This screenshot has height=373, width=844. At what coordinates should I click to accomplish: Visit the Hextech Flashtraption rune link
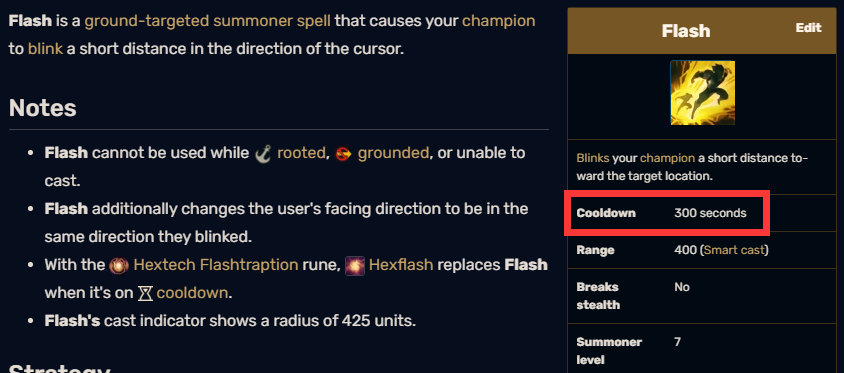pos(215,265)
